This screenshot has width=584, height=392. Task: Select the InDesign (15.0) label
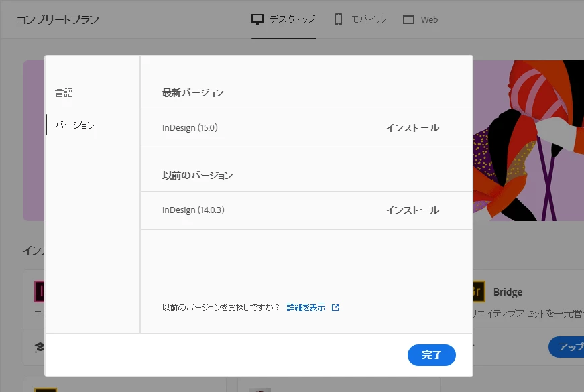[190, 128]
